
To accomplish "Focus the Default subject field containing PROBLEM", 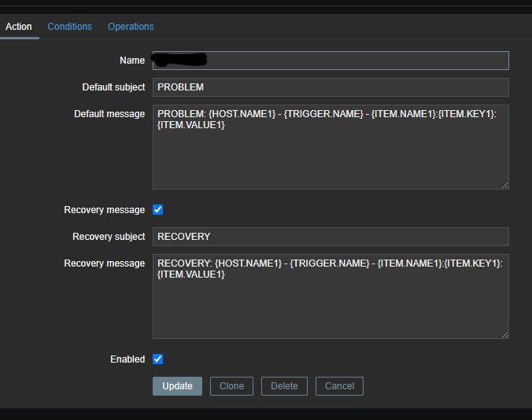I will (331, 87).
